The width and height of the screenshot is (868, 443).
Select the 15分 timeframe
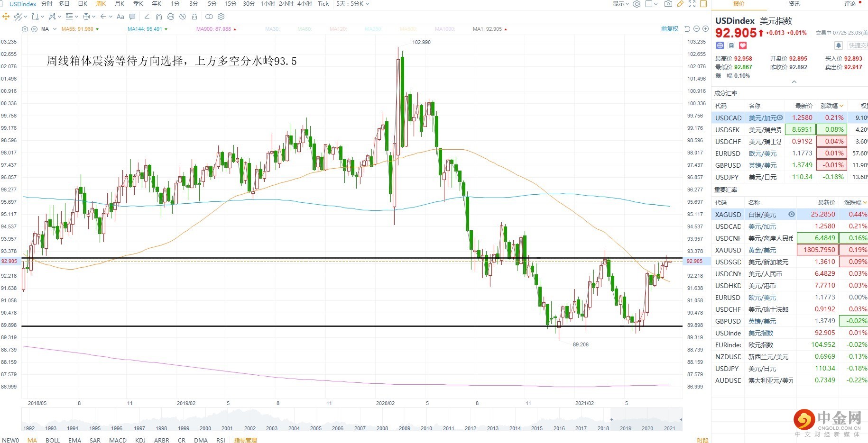(x=231, y=4)
